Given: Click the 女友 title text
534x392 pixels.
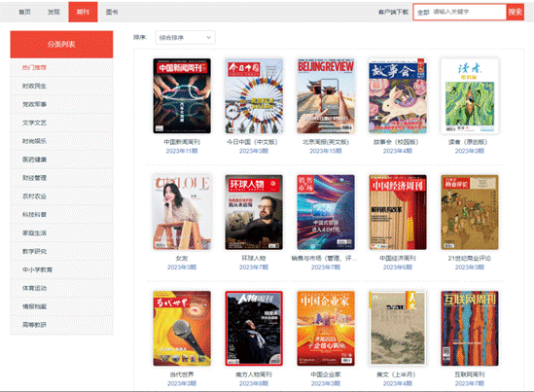Looking at the screenshot, I should coord(182,259).
